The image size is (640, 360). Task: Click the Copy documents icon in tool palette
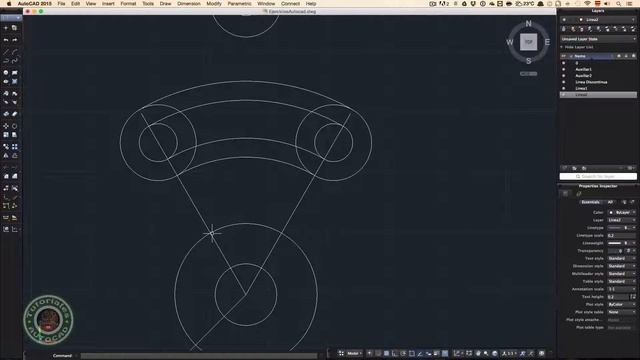[15, 28]
